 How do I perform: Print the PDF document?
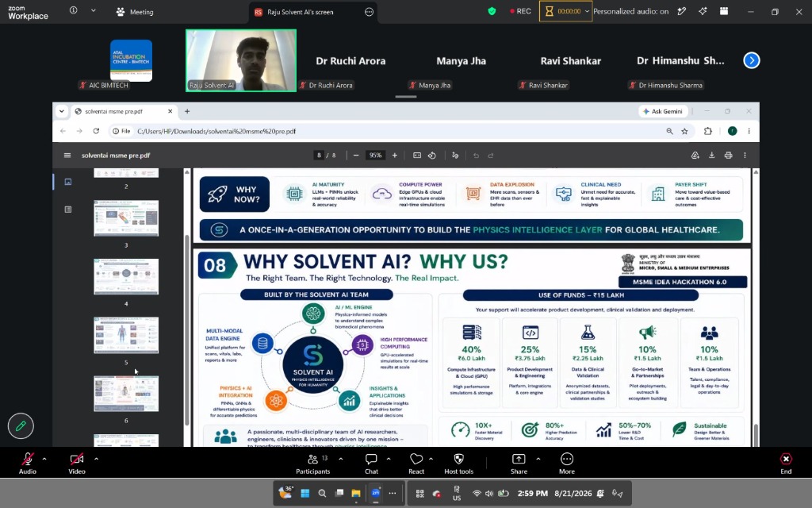click(x=728, y=156)
